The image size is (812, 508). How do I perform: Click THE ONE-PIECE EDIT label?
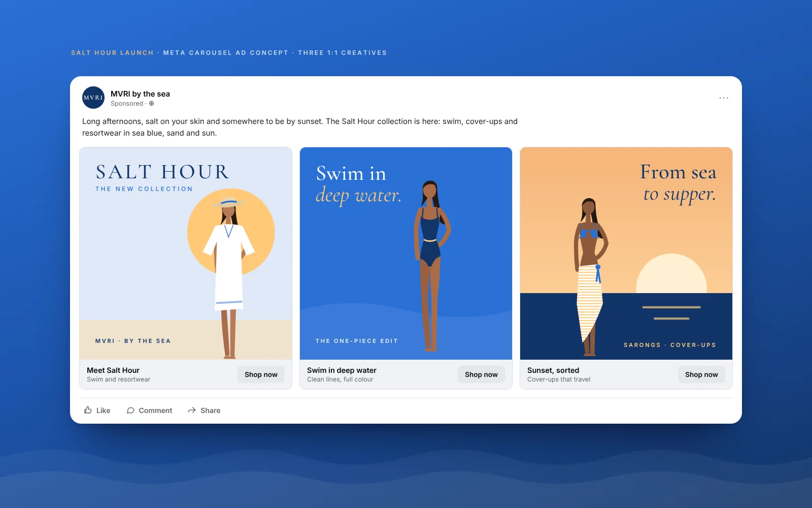point(357,341)
